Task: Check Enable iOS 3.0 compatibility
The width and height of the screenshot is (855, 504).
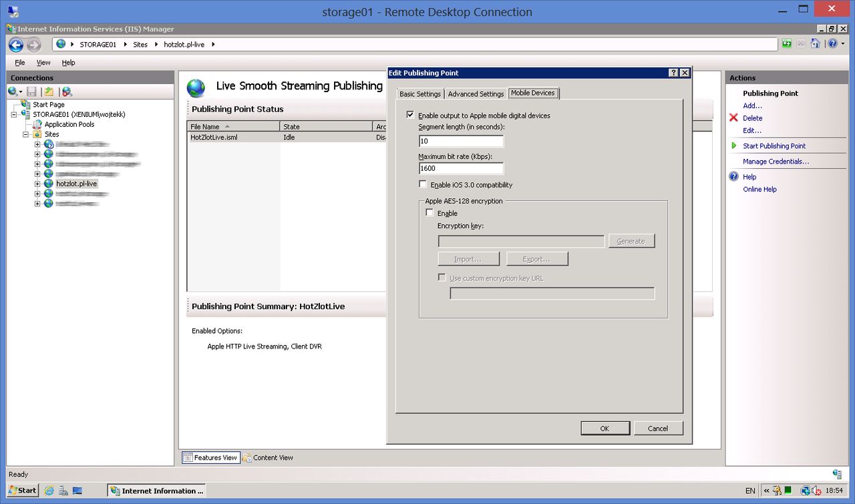Action: (x=423, y=184)
